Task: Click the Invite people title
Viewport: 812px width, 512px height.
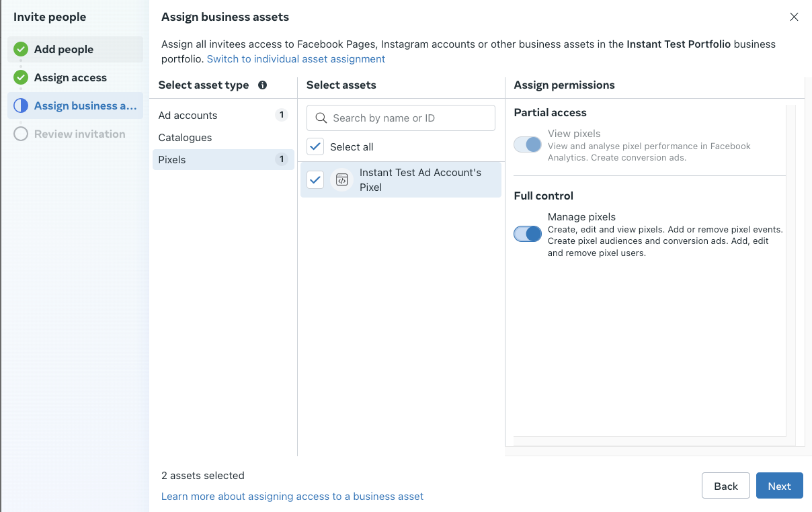Action: pos(50,17)
